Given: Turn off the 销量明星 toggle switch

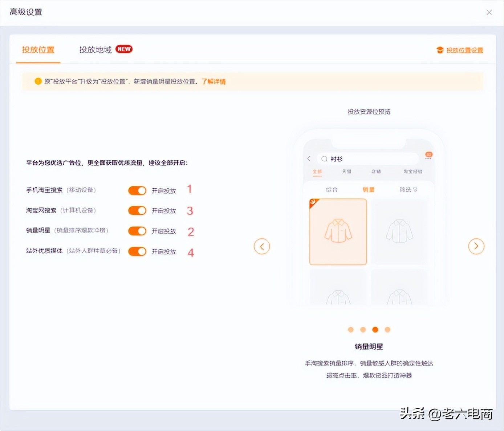Looking at the screenshot, I should 137,231.
